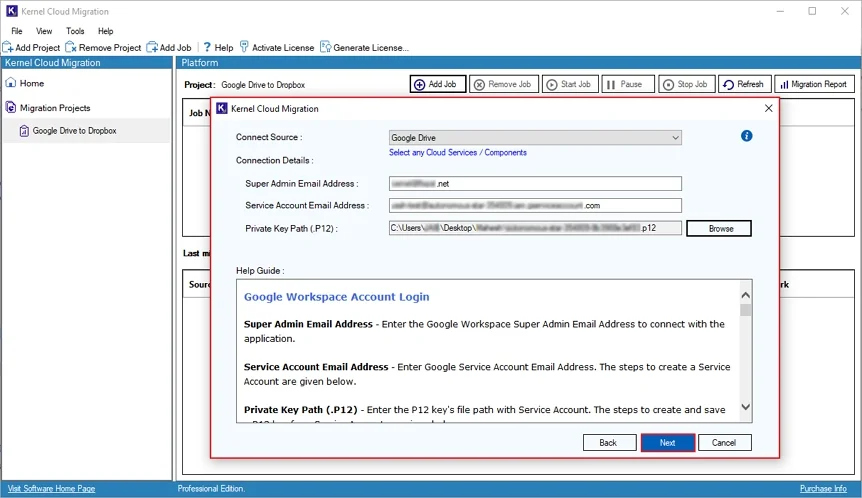
Task: Click the Start Job button
Action: (570, 84)
